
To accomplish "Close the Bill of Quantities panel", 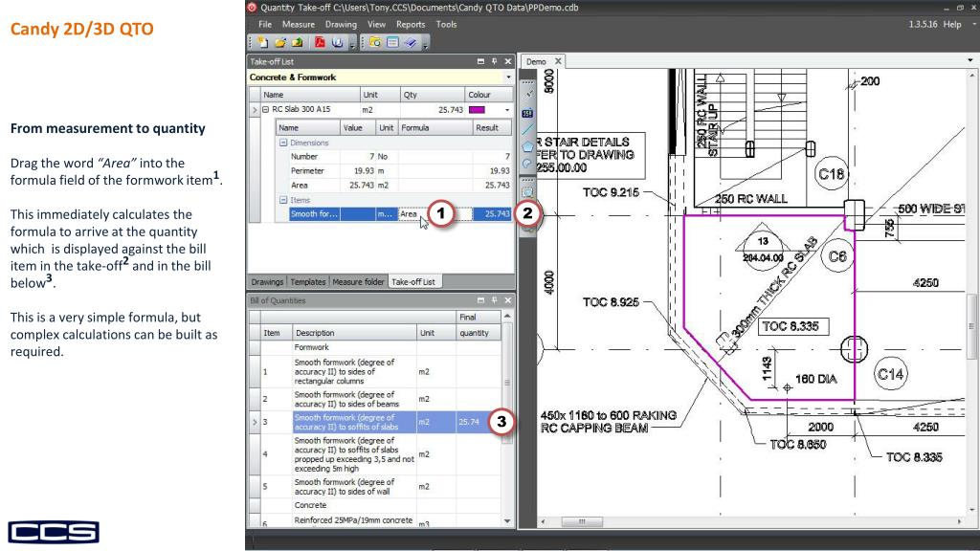I will [508, 300].
